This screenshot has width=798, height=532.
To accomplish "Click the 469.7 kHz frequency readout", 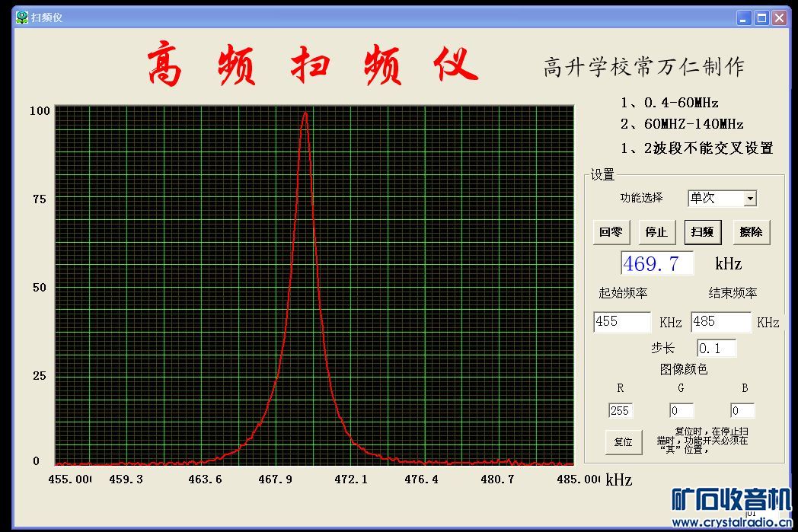I will point(656,264).
